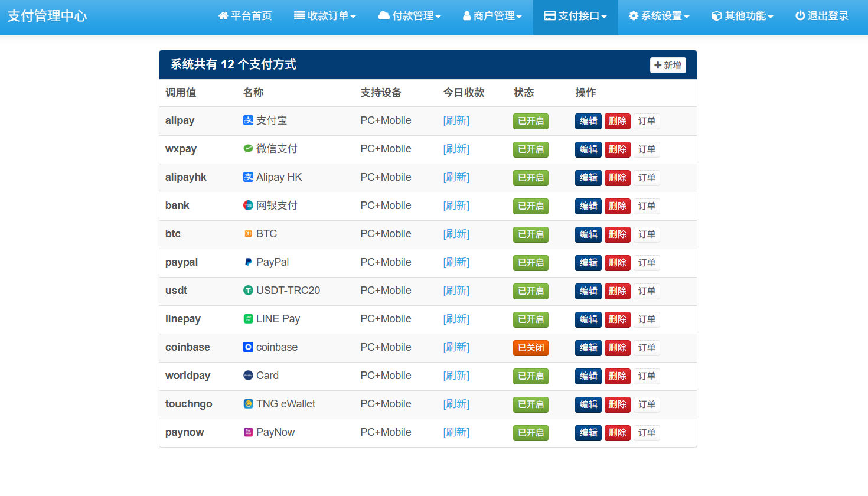This screenshot has height=496, width=868.
Task: Toggle the 已关闭 status for coinbase
Action: [531, 348]
